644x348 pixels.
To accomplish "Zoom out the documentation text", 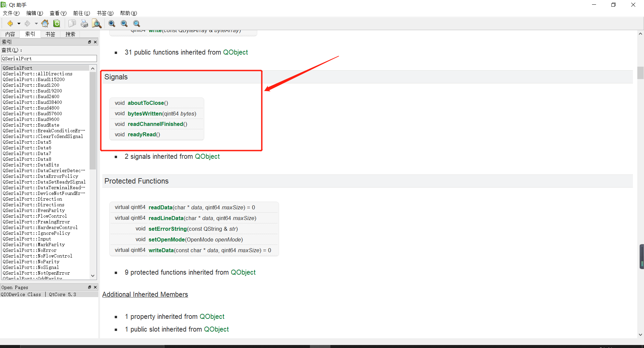I will pyautogui.click(x=124, y=23).
